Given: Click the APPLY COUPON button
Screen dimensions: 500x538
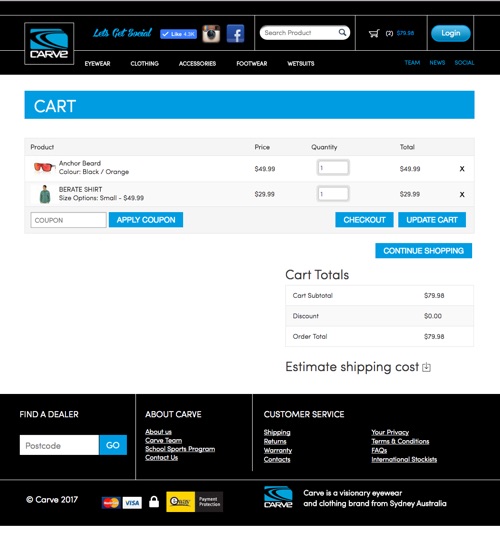Looking at the screenshot, I should tap(146, 220).
